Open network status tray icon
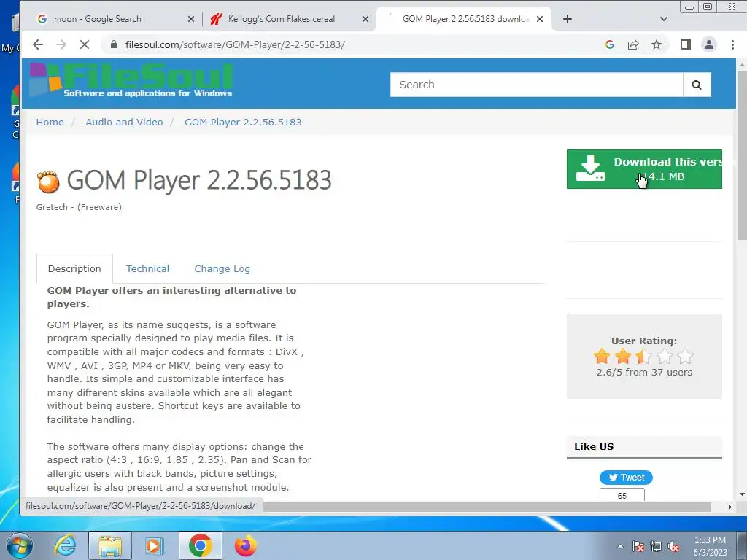The width and height of the screenshot is (747, 560). (x=656, y=547)
